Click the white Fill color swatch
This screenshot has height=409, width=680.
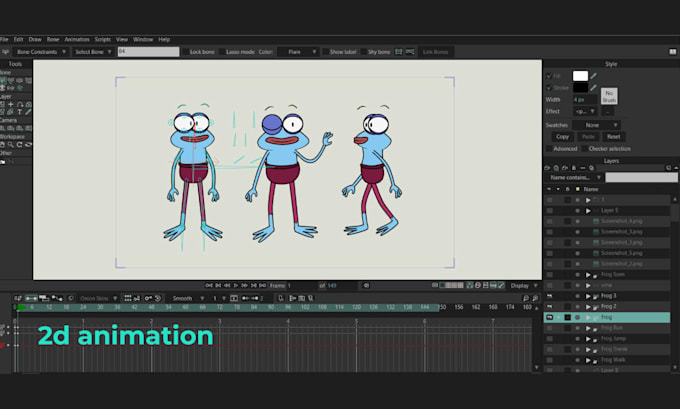[x=580, y=76]
